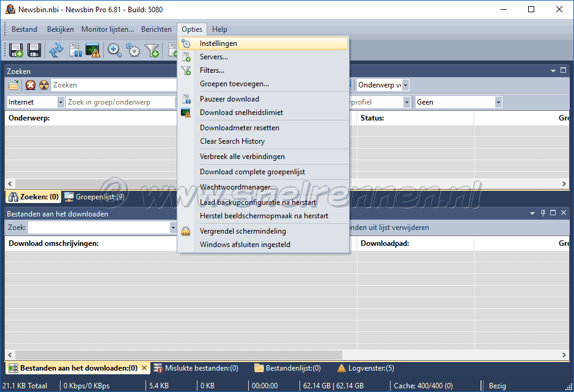Viewport: 574px width, 392px height.
Task: Select Windows afsluiten ingesteld
Action: (x=263, y=245)
